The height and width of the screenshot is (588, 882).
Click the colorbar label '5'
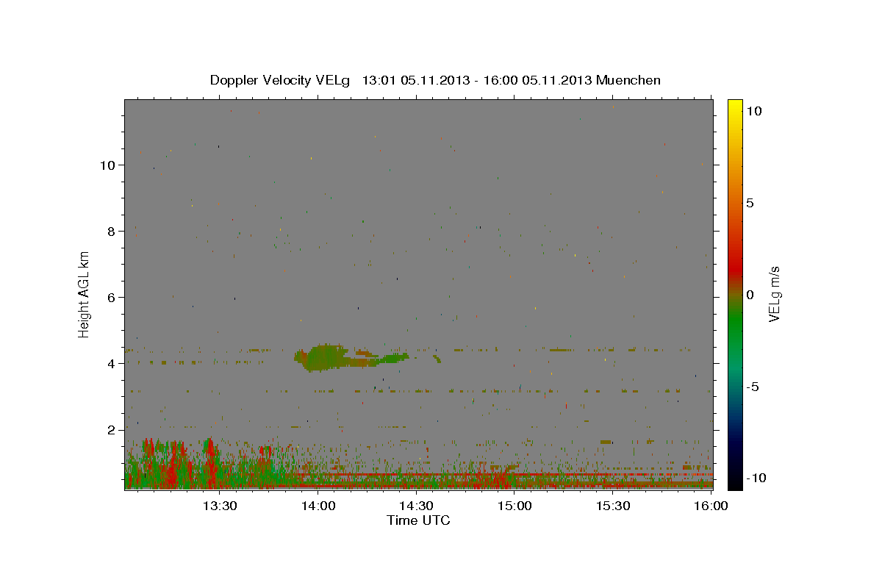750,203
